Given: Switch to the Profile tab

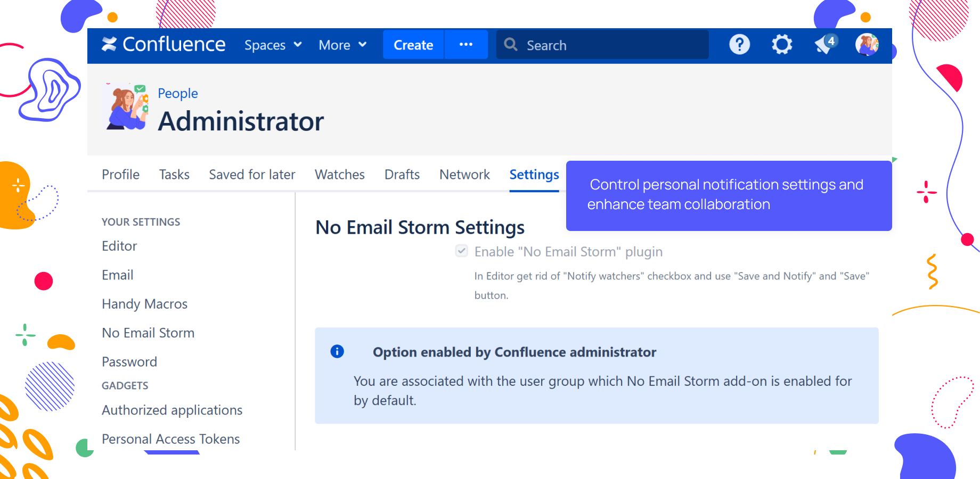Looking at the screenshot, I should coord(121,175).
